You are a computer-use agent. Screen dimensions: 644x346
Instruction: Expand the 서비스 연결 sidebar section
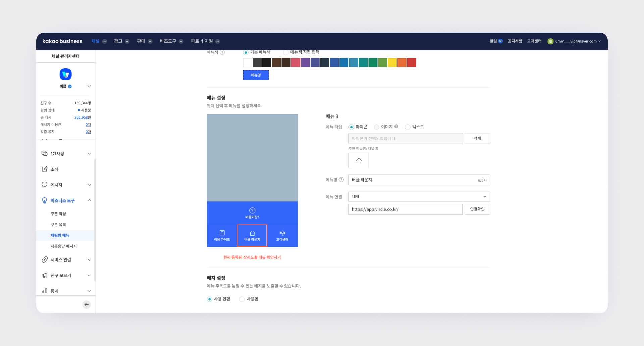point(89,260)
